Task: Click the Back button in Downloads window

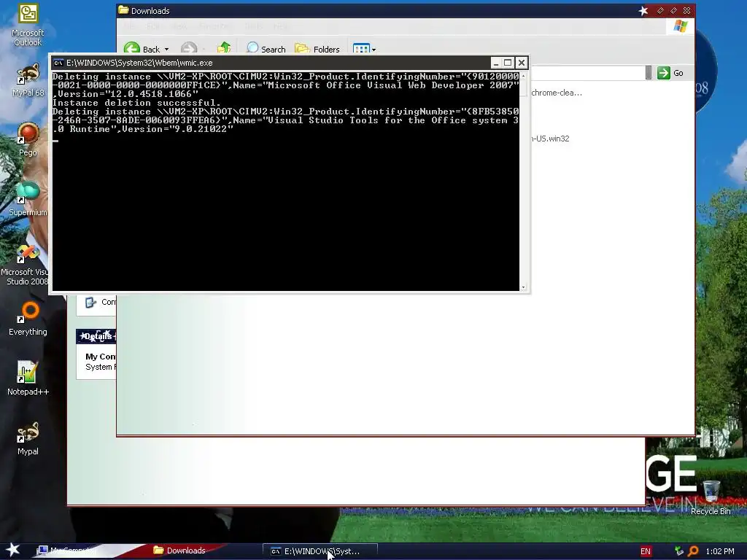Action: 142,49
